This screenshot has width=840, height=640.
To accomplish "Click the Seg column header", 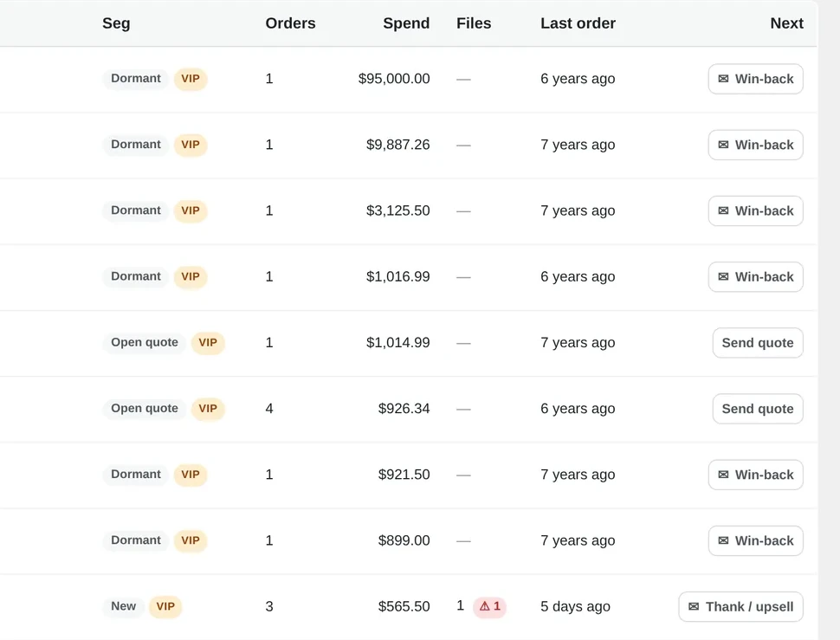I will coord(116,23).
